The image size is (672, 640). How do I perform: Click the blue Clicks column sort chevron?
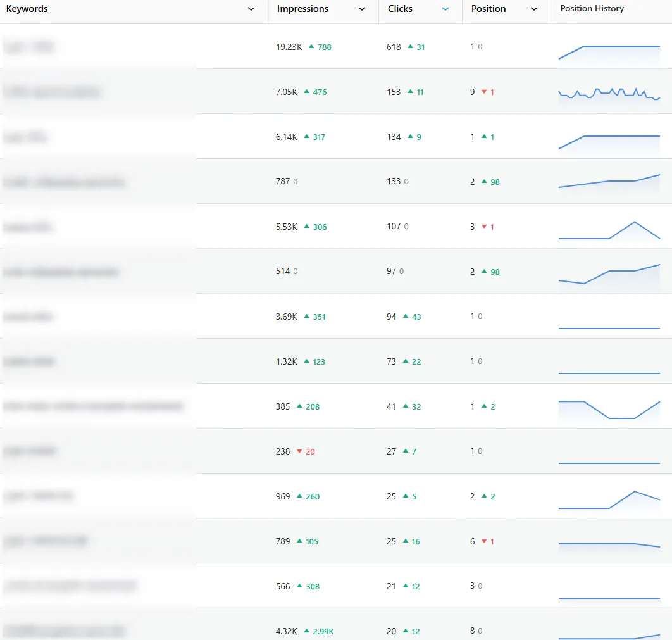tap(445, 9)
